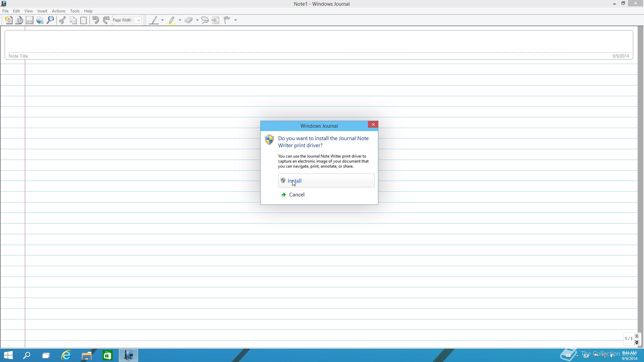Click the Windows Journal taskbar button
The image size is (644, 362).
click(128, 355)
